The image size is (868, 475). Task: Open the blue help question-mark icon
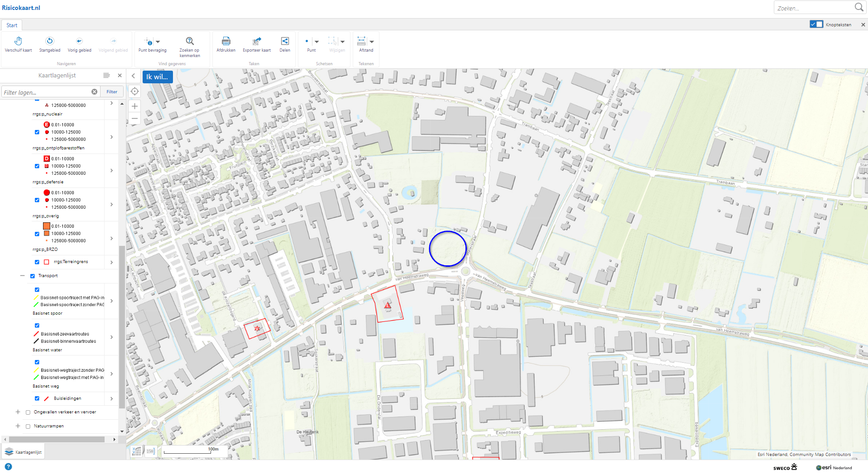pos(8,467)
